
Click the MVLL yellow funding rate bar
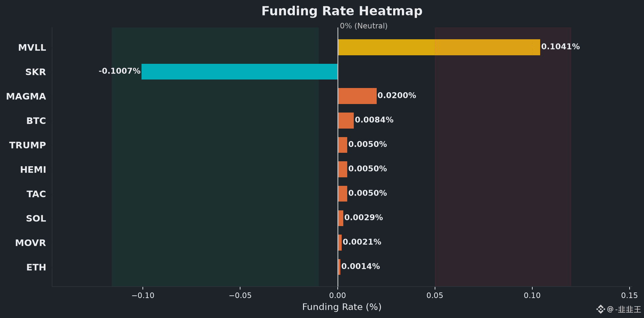pyautogui.click(x=439, y=47)
